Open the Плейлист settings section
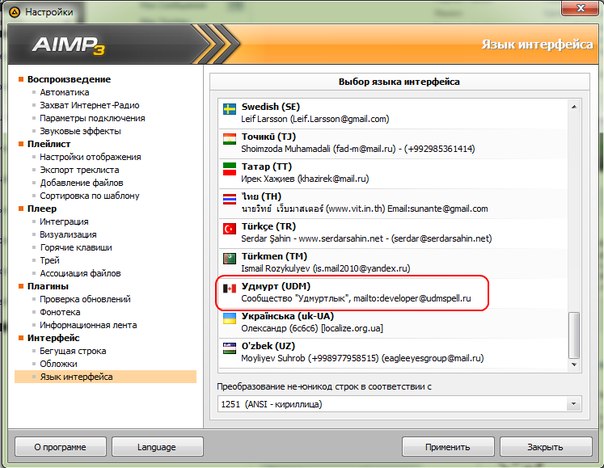The image size is (604, 468). point(49,144)
